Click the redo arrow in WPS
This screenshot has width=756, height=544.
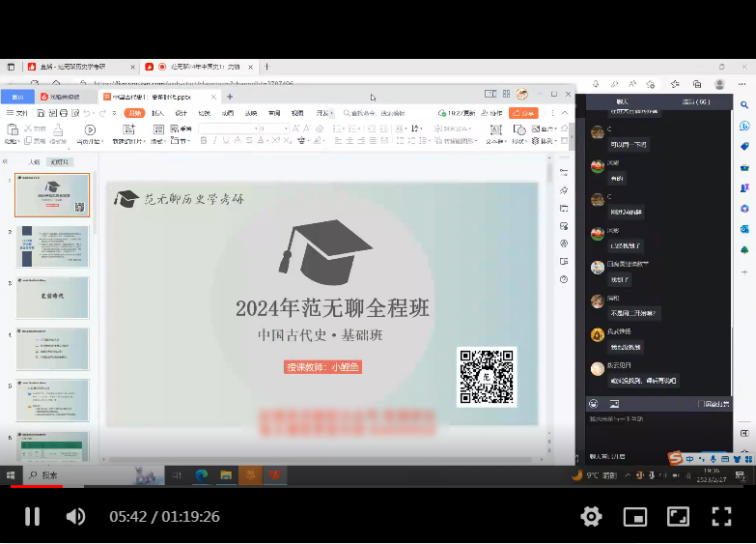[102, 113]
